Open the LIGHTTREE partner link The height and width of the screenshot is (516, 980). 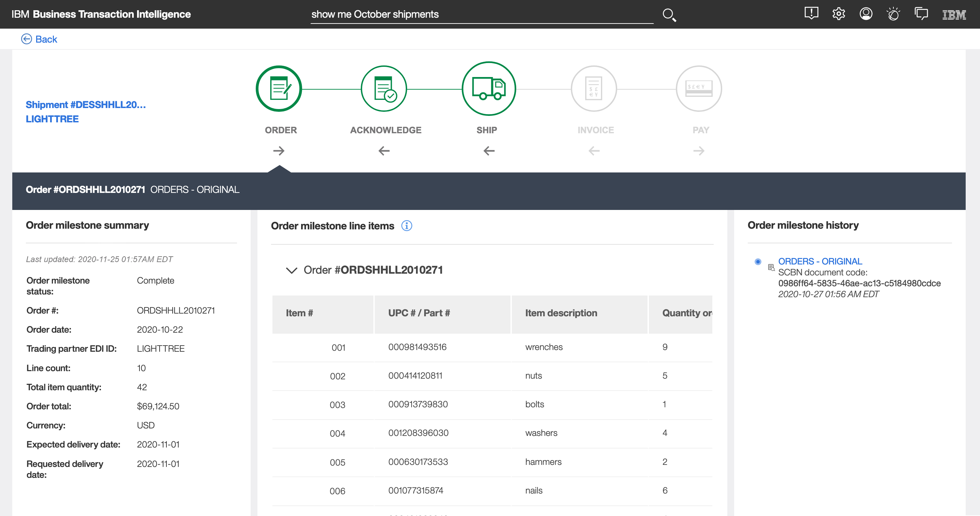[x=52, y=119]
